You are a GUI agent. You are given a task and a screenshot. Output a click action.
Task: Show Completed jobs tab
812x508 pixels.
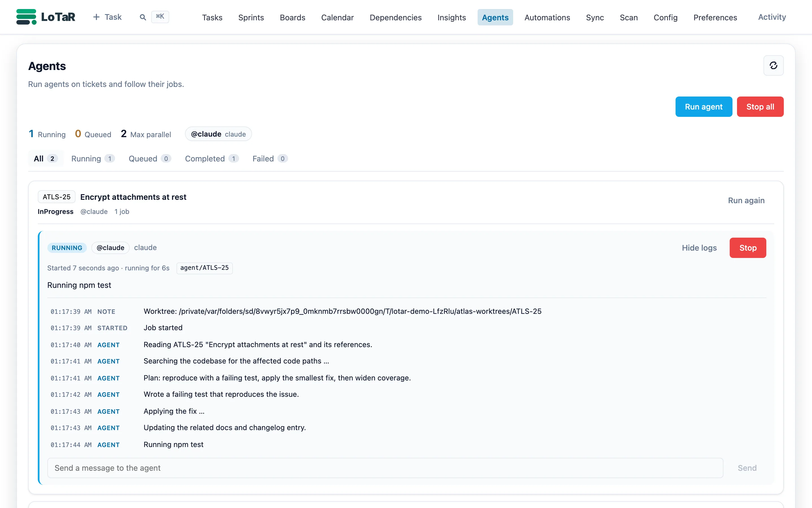pyautogui.click(x=212, y=159)
